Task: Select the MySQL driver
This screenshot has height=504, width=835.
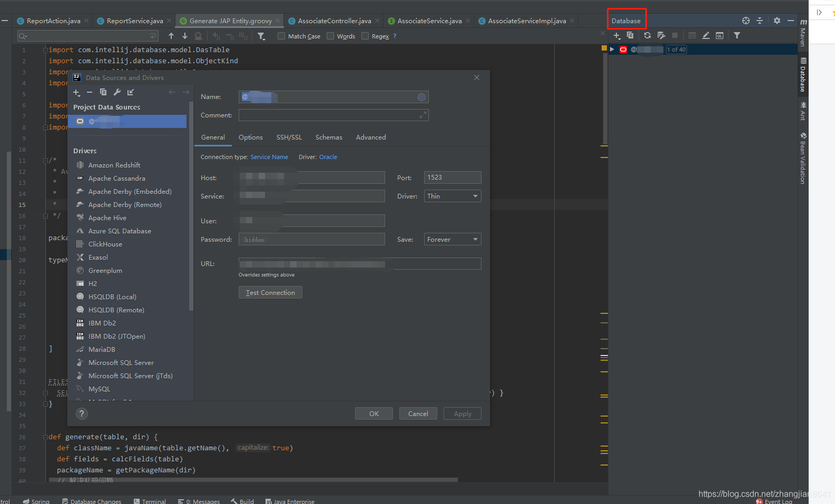Action: (100, 389)
